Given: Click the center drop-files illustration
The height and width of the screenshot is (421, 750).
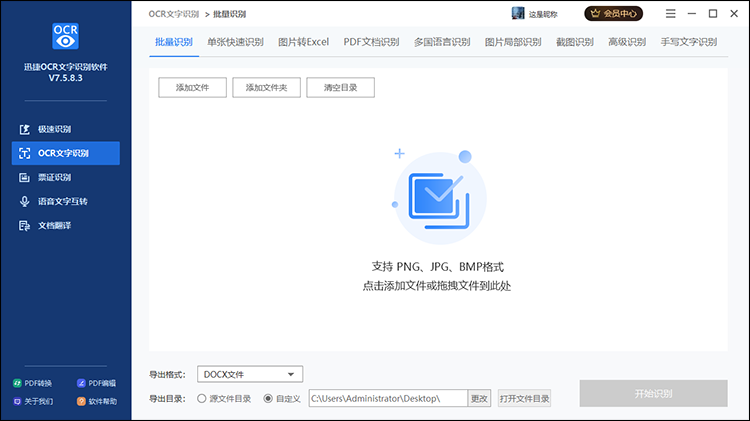Looking at the screenshot, I should pos(439,197).
